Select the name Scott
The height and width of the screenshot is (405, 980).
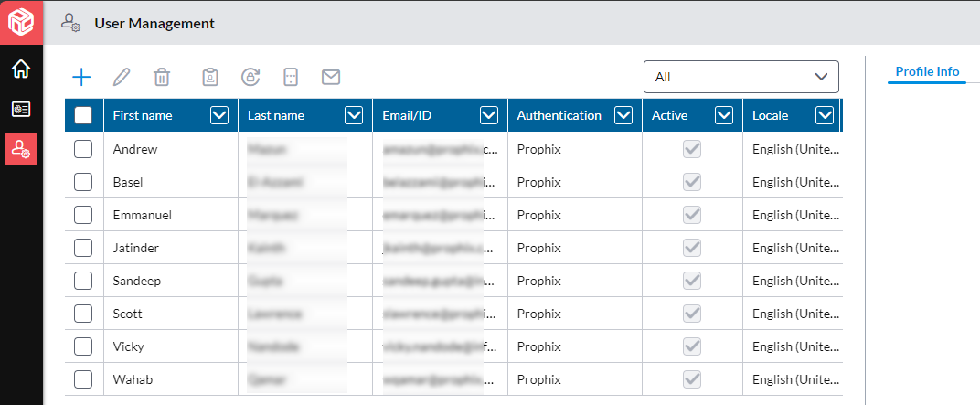[127, 314]
